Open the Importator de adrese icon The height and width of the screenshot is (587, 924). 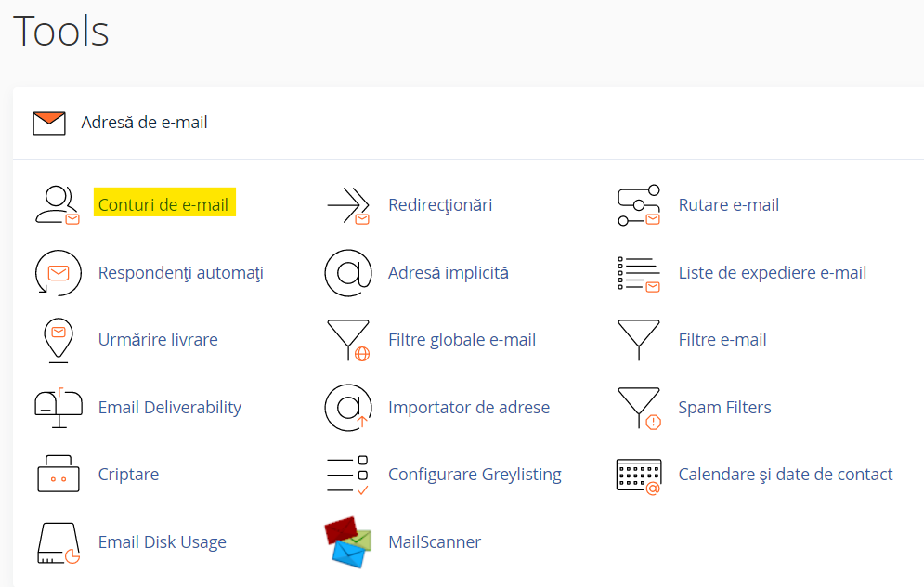pos(348,408)
